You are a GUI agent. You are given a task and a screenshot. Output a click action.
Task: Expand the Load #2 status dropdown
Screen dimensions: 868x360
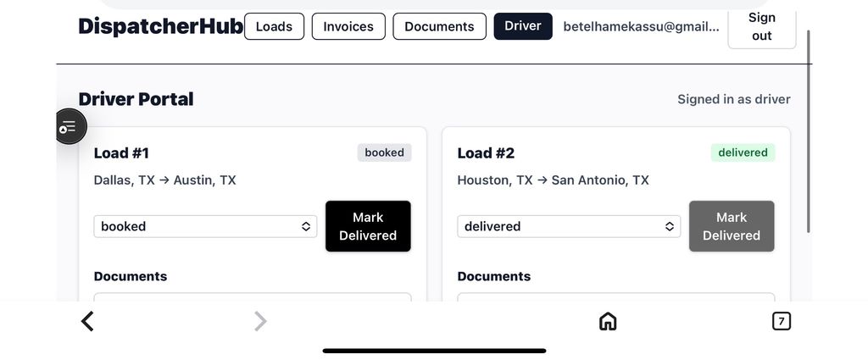click(x=568, y=226)
